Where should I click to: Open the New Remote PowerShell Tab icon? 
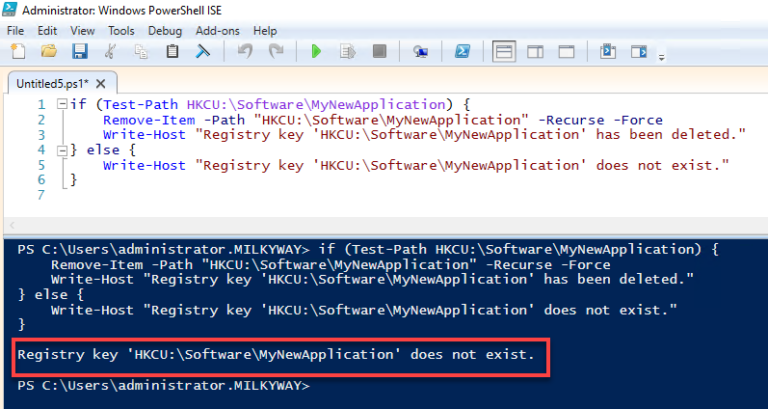(x=421, y=51)
